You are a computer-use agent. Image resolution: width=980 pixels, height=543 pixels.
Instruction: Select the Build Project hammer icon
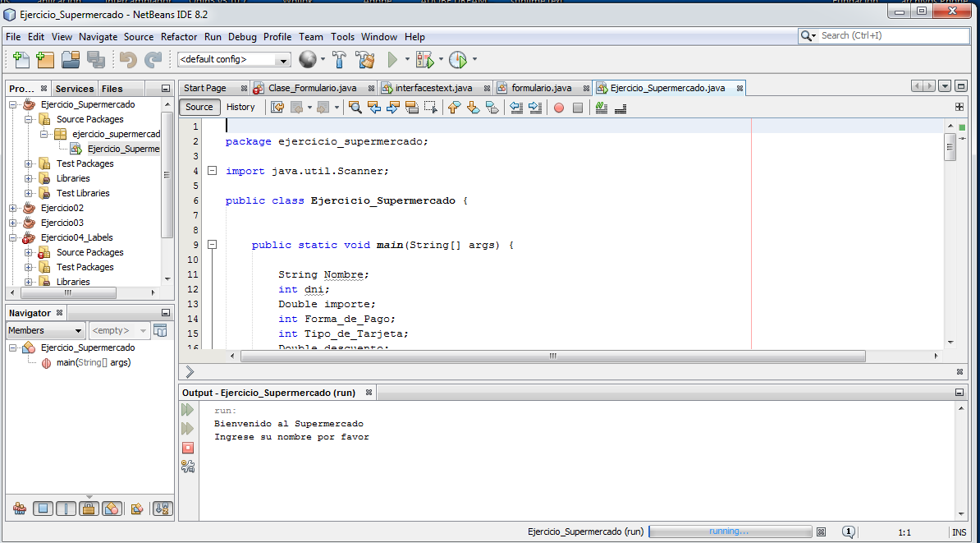(339, 59)
